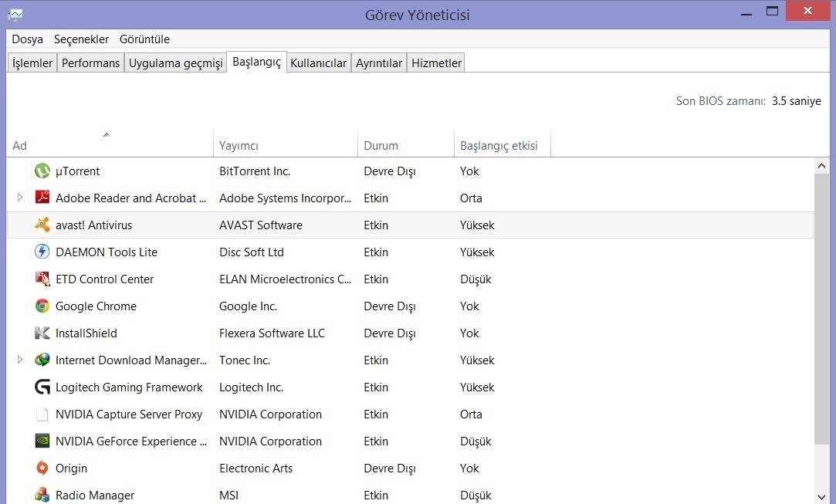
Task: Click the Etkin status of avast! Antivirus
Action: tap(376, 225)
